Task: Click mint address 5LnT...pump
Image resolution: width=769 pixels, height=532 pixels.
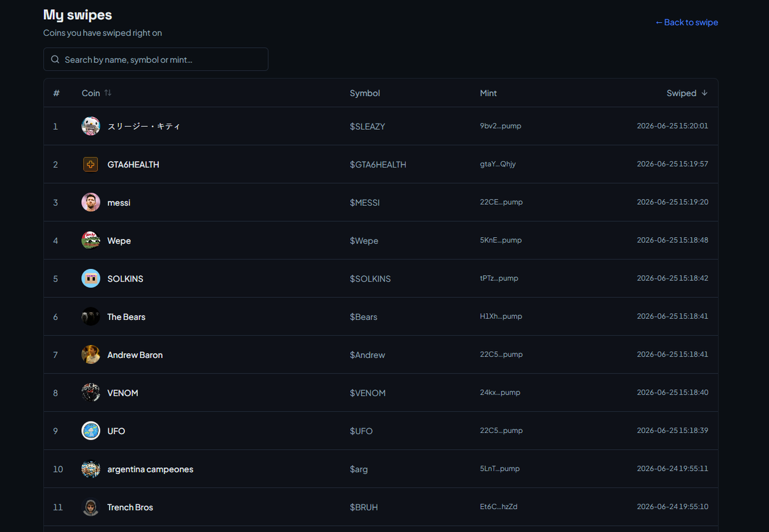Action: pos(500,468)
